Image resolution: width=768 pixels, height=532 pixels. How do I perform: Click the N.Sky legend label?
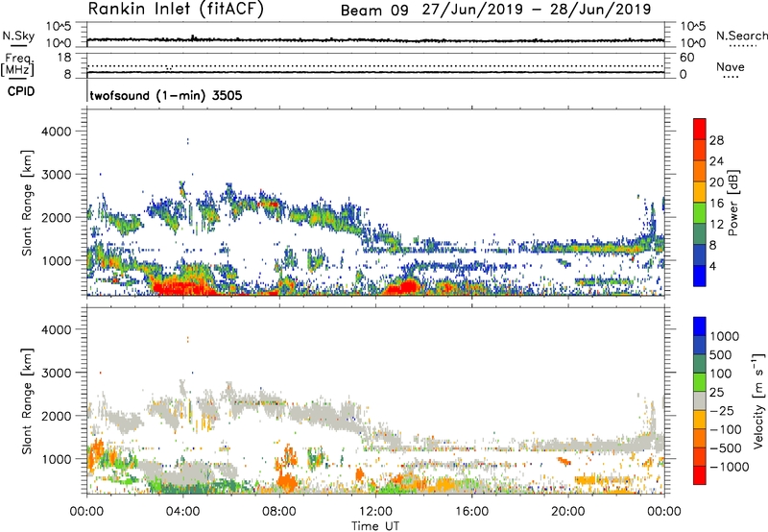click(18, 36)
